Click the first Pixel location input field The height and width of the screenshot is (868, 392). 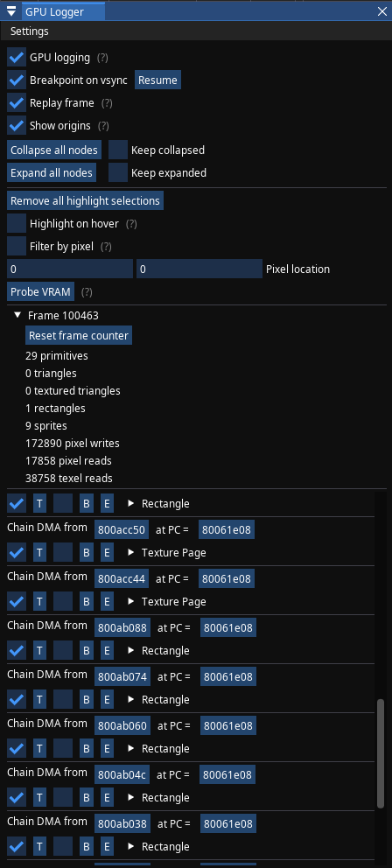point(70,269)
